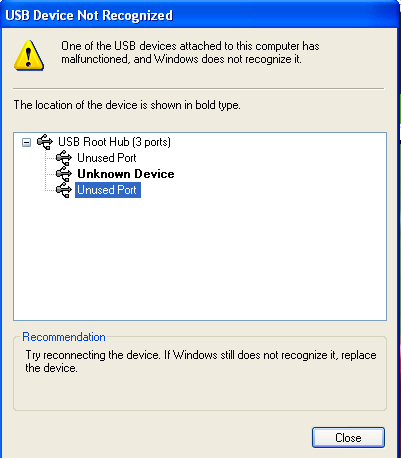The width and height of the screenshot is (401, 458).
Task: Click the empty white area of the device tree
Action: click(200, 257)
